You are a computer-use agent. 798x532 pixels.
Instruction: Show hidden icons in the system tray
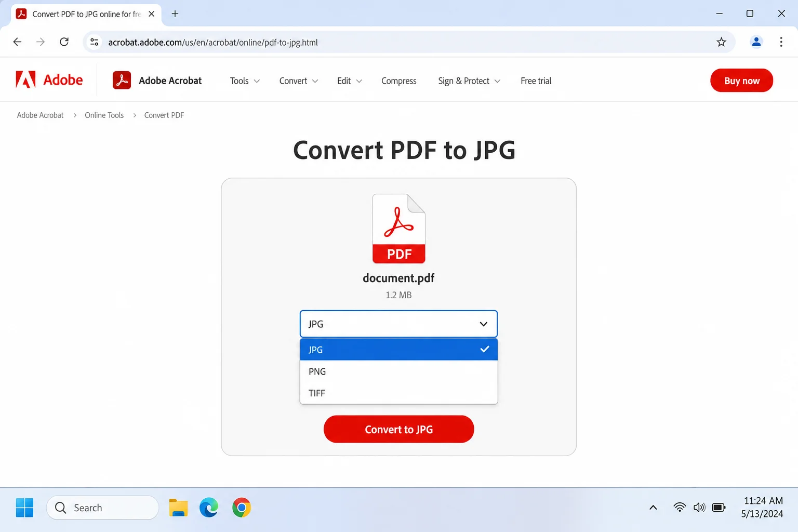(x=653, y=508)
